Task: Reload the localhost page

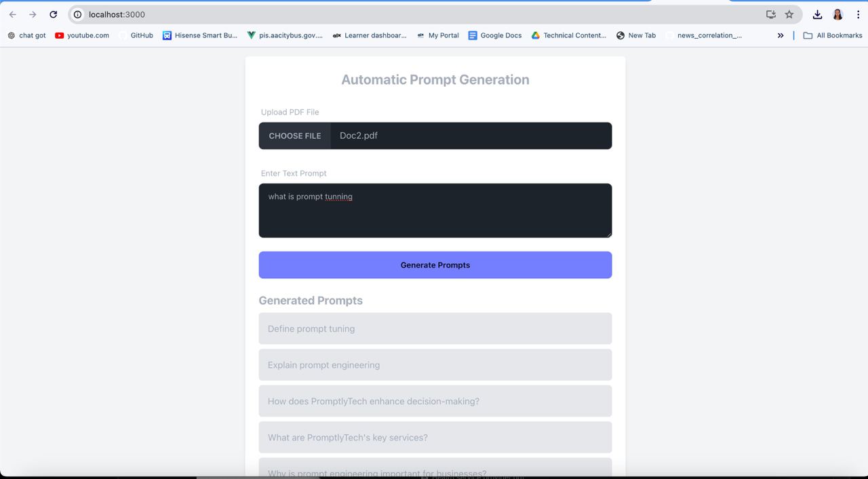Action: (54, 14)
